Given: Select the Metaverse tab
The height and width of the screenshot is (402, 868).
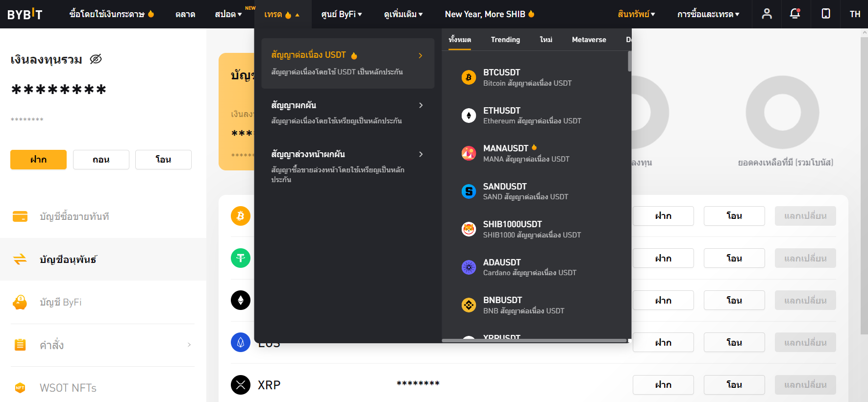Looking at the screenshot, I should (589, 40).
